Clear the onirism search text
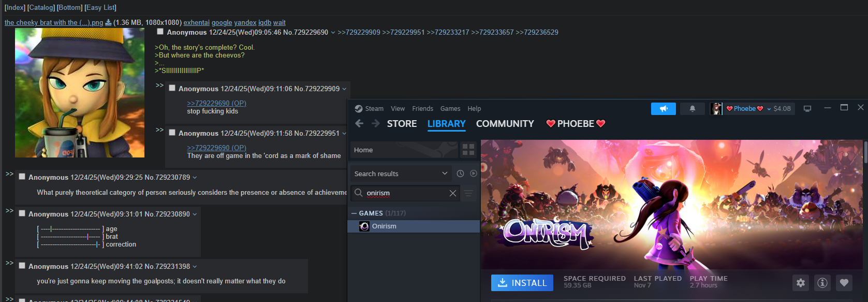This screenshot has height=302, width=868. click(453, 193)
